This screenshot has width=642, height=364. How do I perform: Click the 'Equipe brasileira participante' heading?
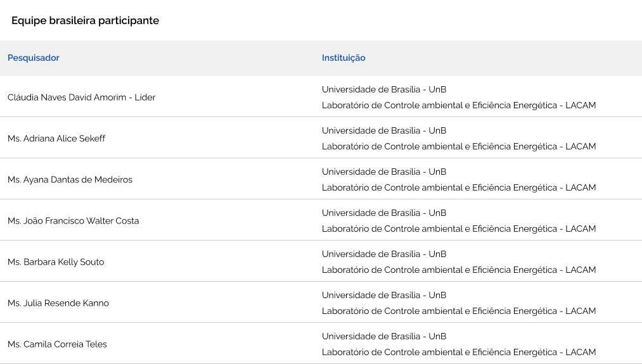[85, 21]
